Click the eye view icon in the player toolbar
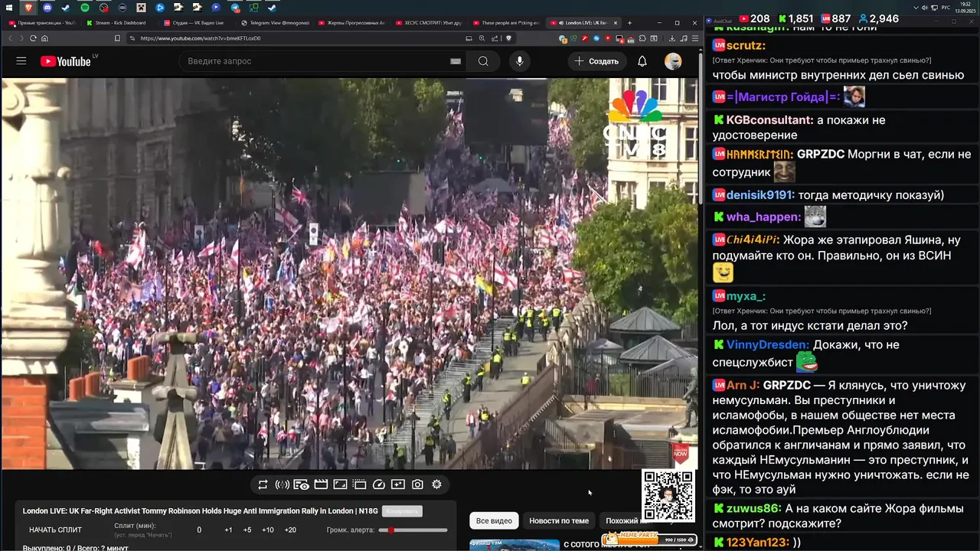980x551 pixels. [x=301, y=484]
